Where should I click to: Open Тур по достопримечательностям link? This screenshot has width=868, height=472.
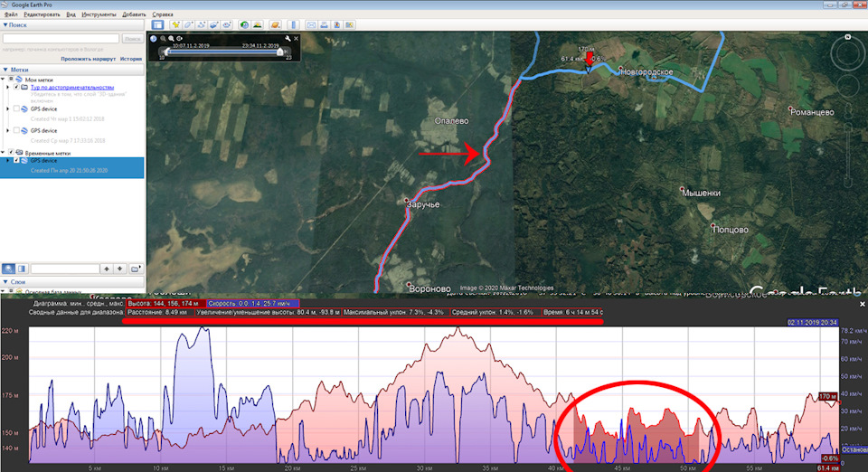click(72, 88)
